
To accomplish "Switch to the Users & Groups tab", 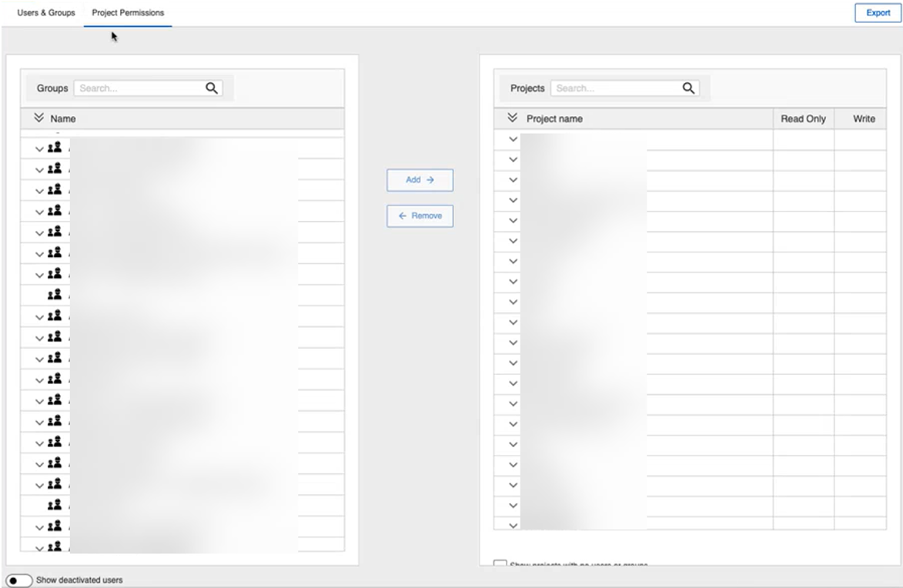I will (46, 12).
